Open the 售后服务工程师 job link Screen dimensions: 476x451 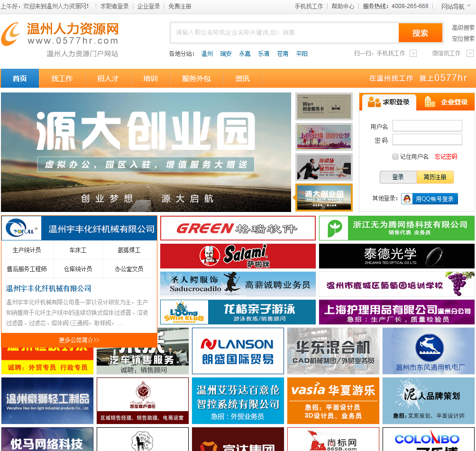(x=27, y=269)
